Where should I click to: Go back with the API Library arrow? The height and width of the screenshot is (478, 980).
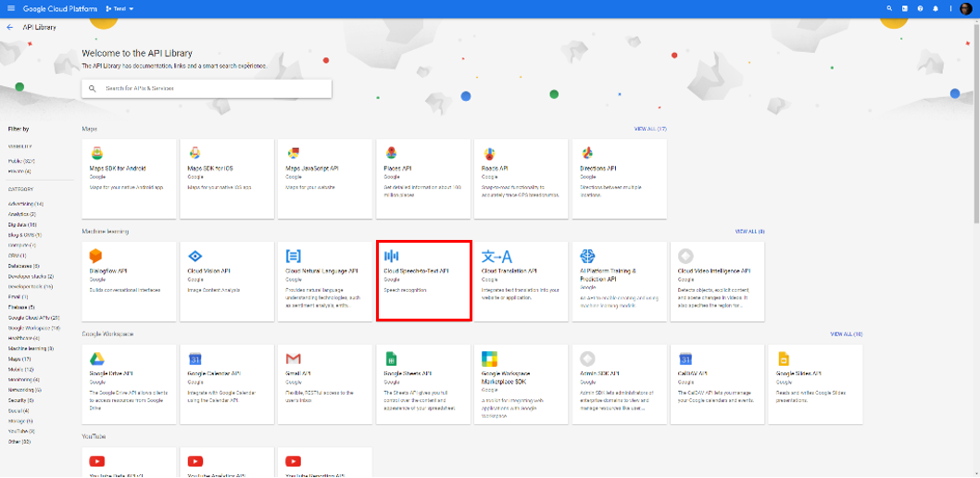click(9, 28)
